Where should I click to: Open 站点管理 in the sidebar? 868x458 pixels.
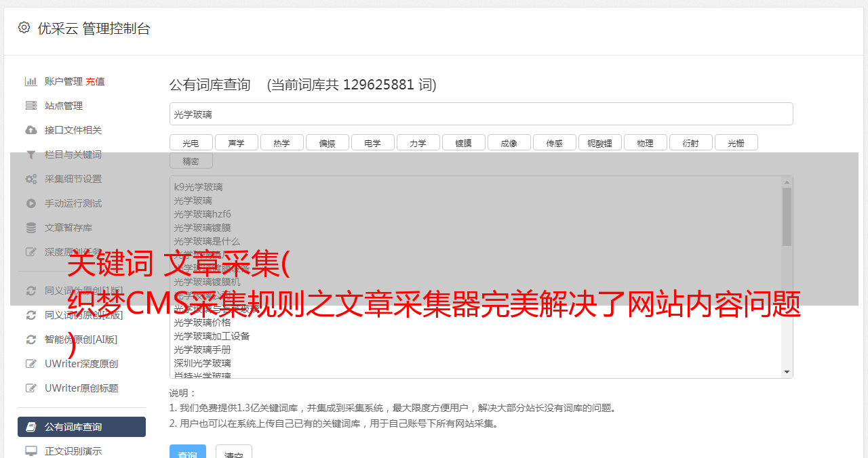pos(64,106)
